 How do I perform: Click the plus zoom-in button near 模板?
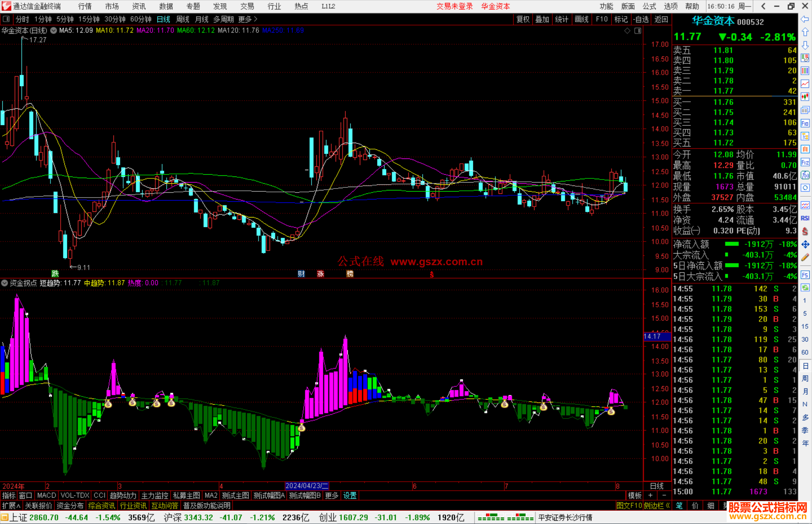click(x=650, y=495)
